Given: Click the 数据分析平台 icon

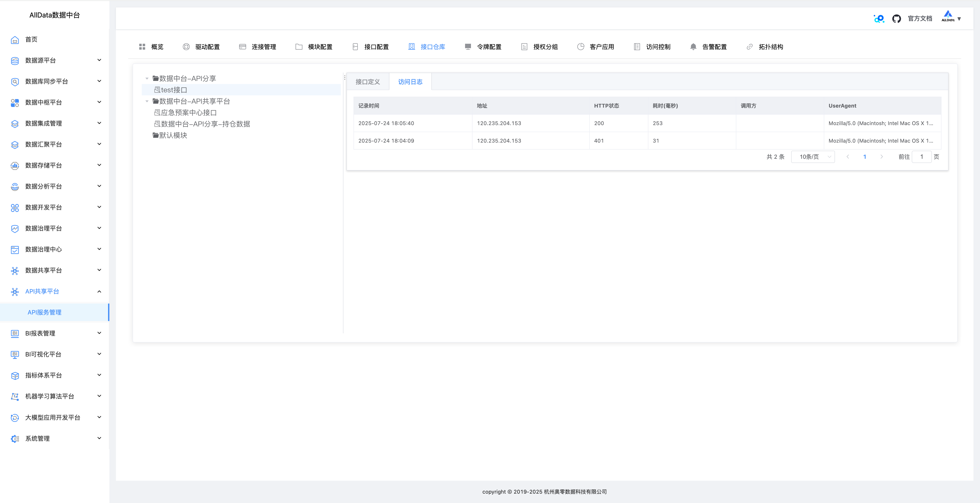Looking at the screenshot, I should tap(15, 186).
